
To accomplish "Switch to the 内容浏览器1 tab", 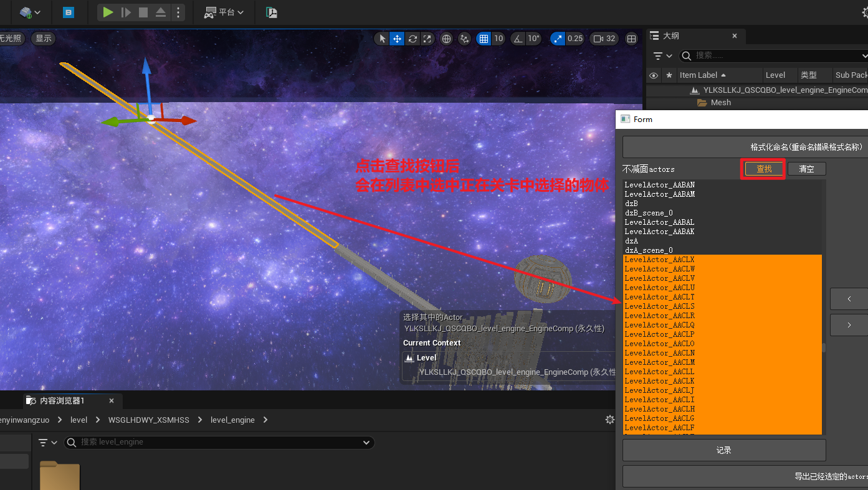I will tap(62, 400).
